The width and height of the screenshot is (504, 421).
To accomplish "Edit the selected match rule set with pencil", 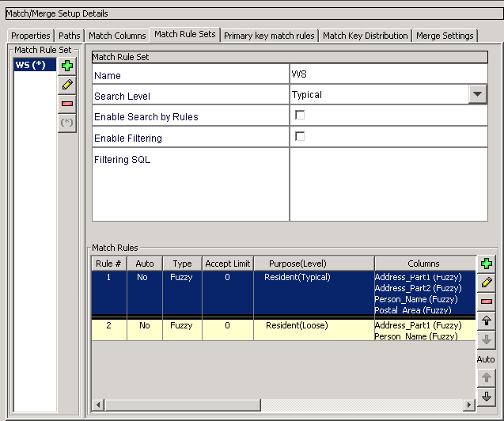I will tap(67, 85).
